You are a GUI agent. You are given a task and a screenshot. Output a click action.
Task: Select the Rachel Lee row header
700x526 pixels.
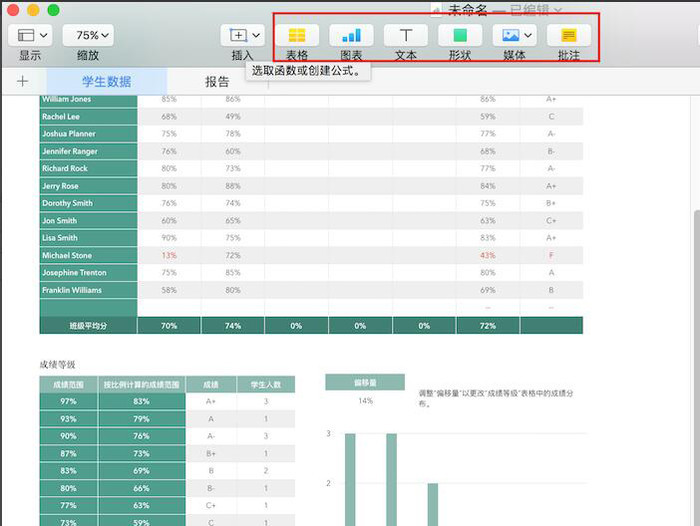88,117
